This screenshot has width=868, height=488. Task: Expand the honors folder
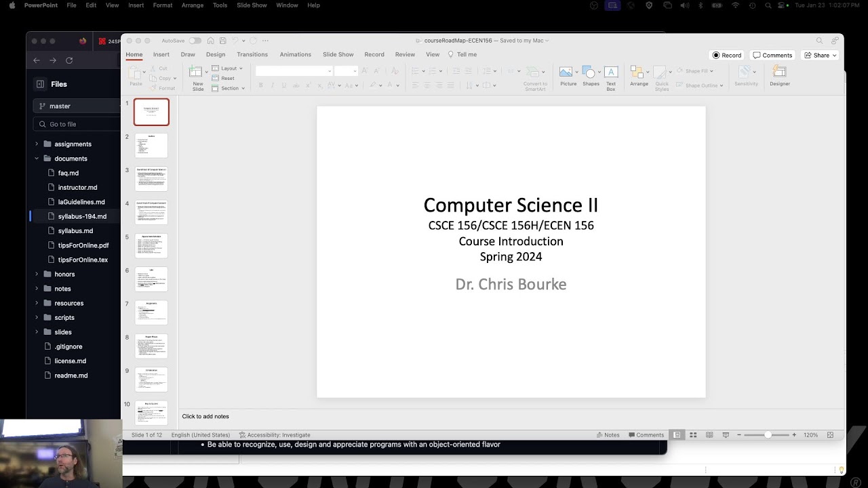37,274
